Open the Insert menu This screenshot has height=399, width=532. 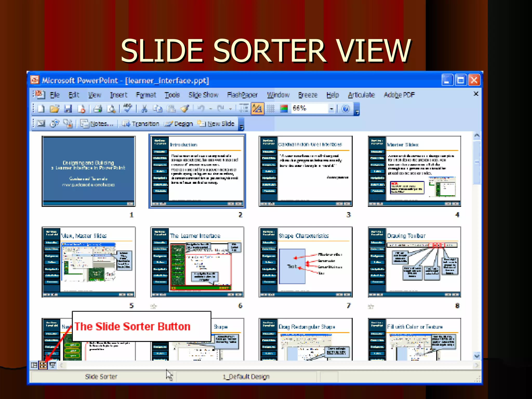click(119, 95)
